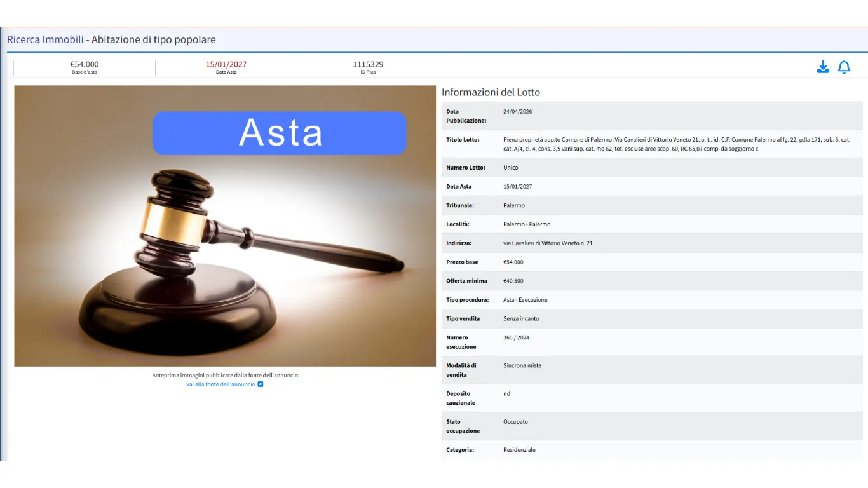Viewport: 868px width, 488px height.
Task: Click the €54.000 value in the Prezzo base row
Action: pos(513,262)
